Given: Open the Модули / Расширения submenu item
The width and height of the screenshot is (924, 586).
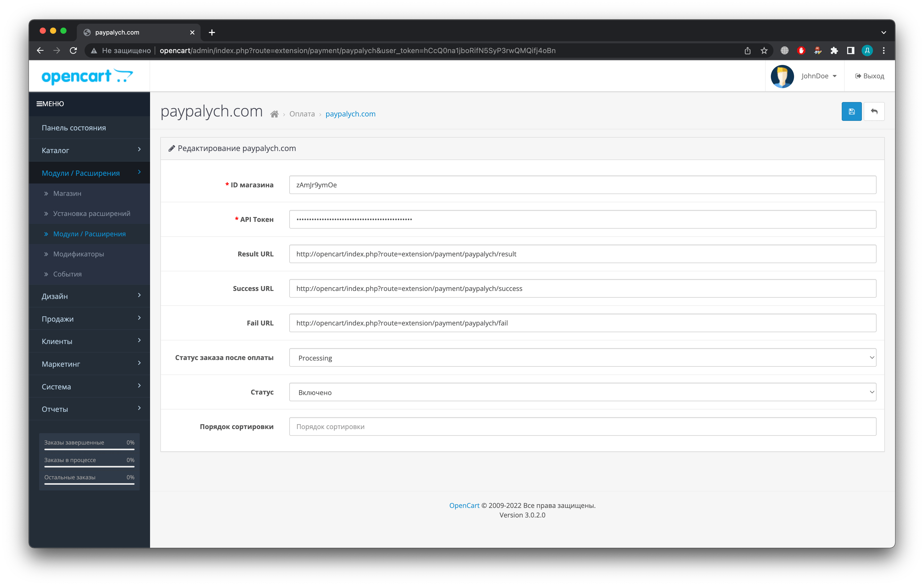Looking at the screenshot, I should (89, 234).
